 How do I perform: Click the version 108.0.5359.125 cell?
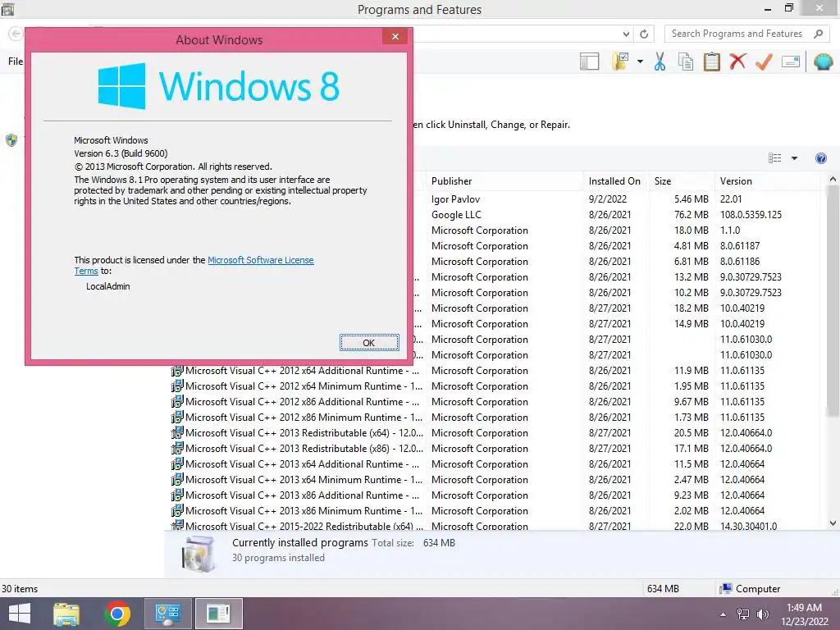[751, 215]
